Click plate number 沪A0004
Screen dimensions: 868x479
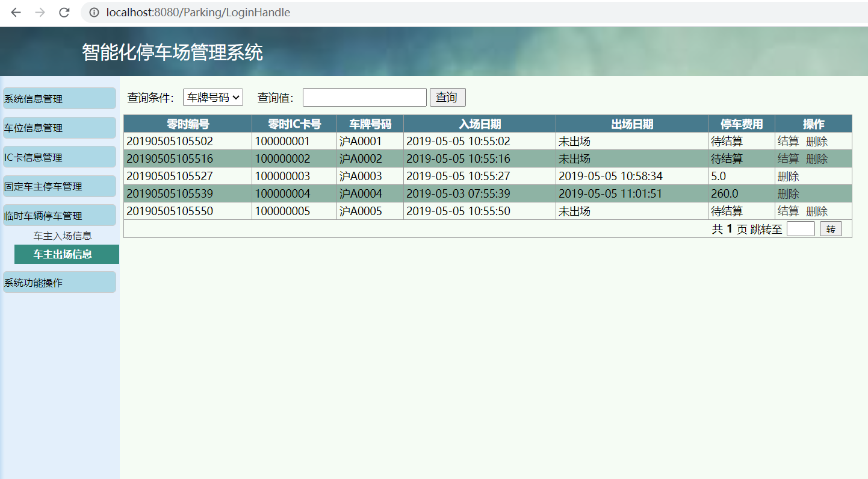tap(361, 193)
